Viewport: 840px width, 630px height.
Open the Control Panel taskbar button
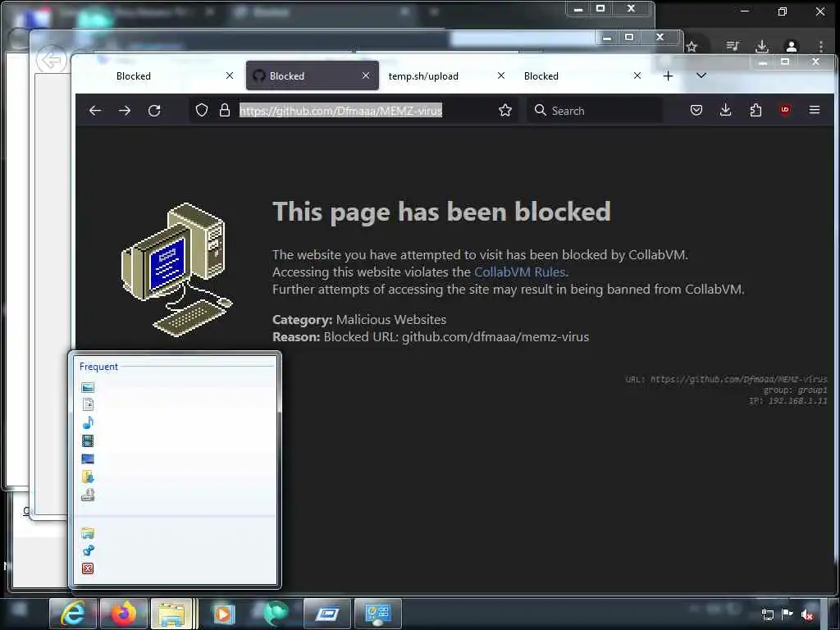(x=377, y=614)
